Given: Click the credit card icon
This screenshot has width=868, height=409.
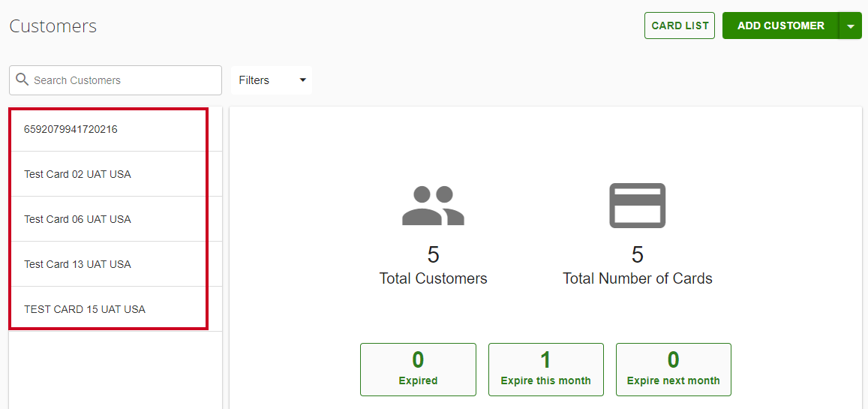Looking at the screenshot, I should pyautogui.click(x=637, y=206).
